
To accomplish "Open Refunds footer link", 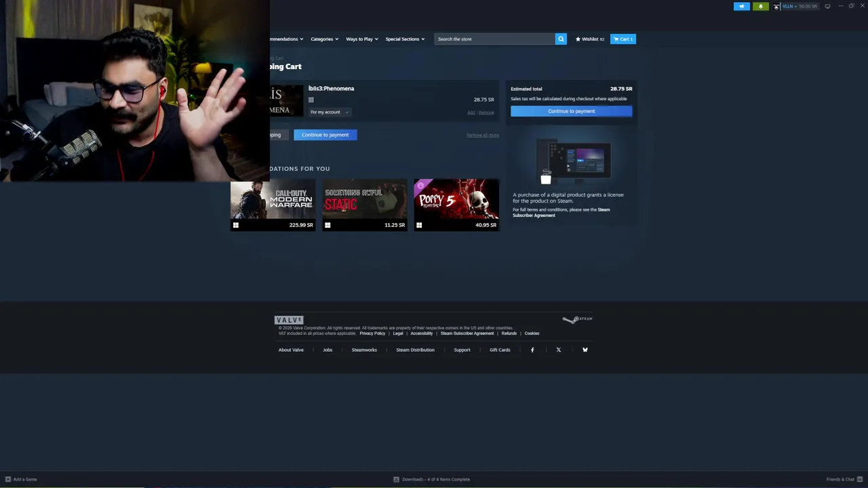I will 509,333.
